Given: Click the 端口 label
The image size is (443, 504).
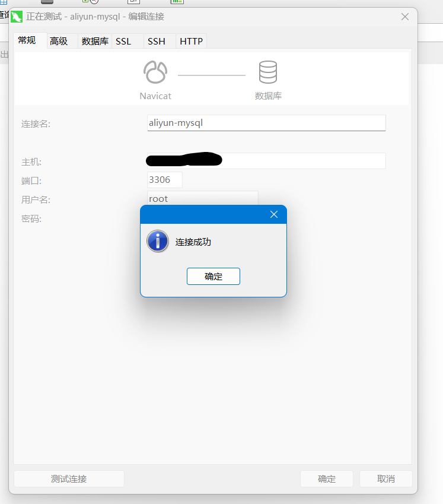Looking at the screenshot, I should click(x=31, y=181).
